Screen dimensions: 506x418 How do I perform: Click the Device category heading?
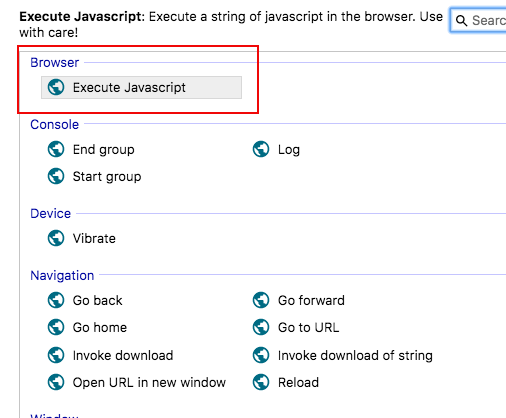pyautogui.click(x=51, y=213)
